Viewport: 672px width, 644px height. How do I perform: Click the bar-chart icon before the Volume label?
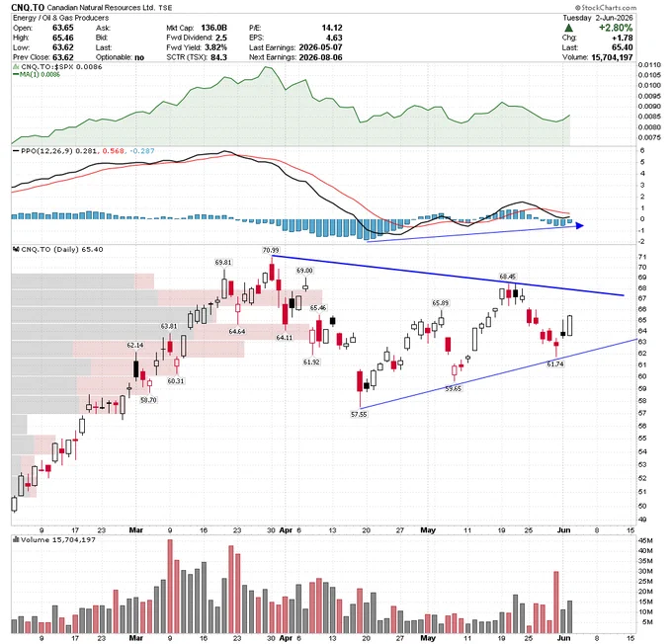[x=16, y=539]
